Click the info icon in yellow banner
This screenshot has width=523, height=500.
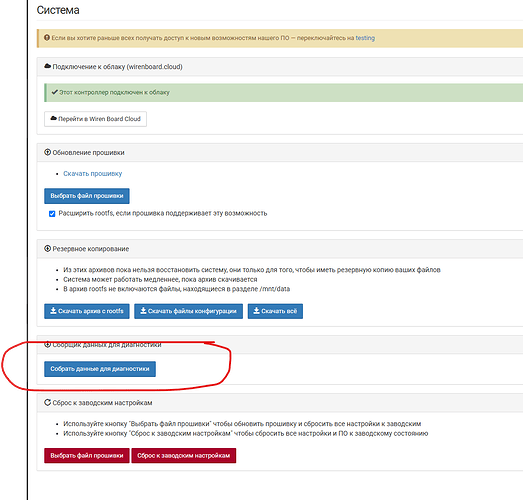[47, 38]
